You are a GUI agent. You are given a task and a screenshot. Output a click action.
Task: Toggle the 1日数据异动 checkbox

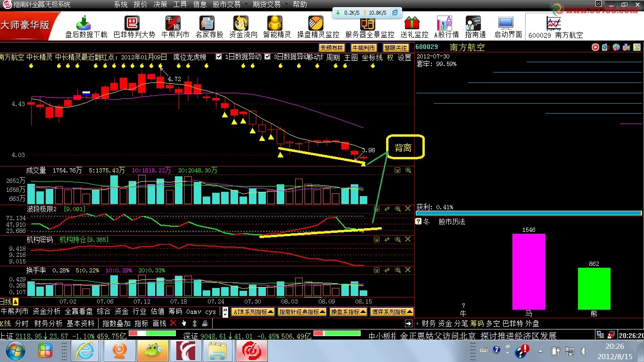[219, 57]
